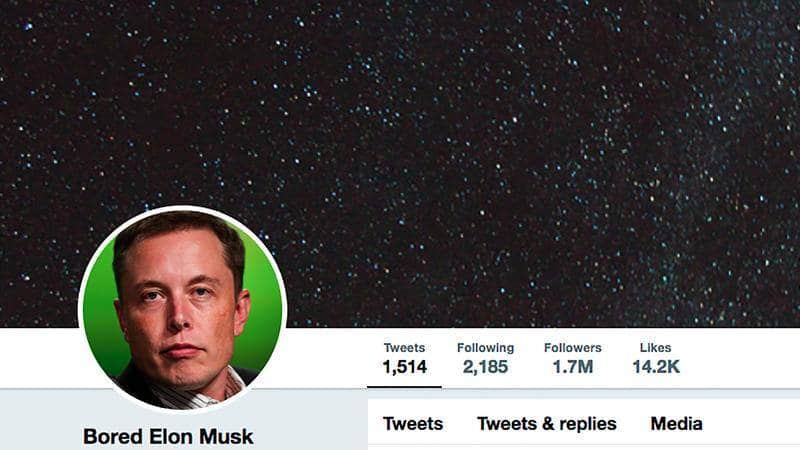Click the Bored Elon Musk display name
This screenshot has width=800, height=450.
click(168, 437)
